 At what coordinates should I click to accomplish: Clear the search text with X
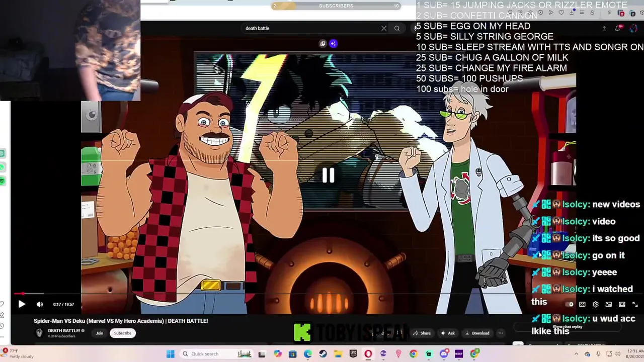pos(384,28)
